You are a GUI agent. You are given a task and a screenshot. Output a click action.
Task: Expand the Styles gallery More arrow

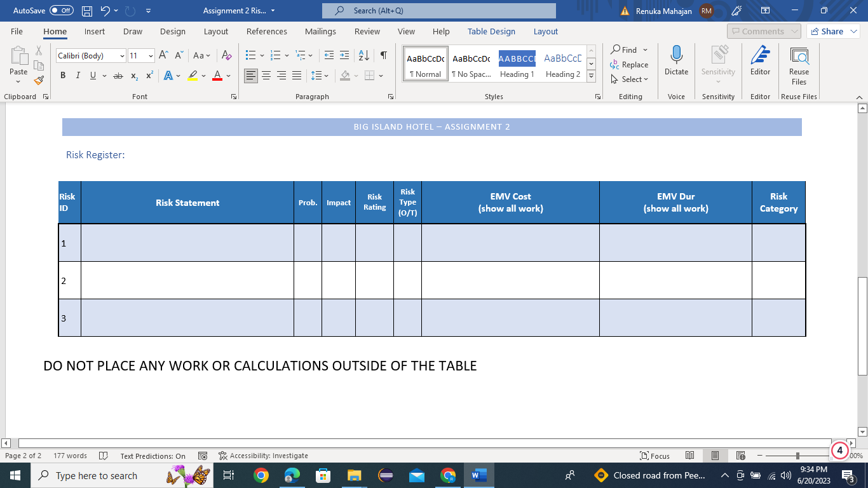click(x=592, y=76)
